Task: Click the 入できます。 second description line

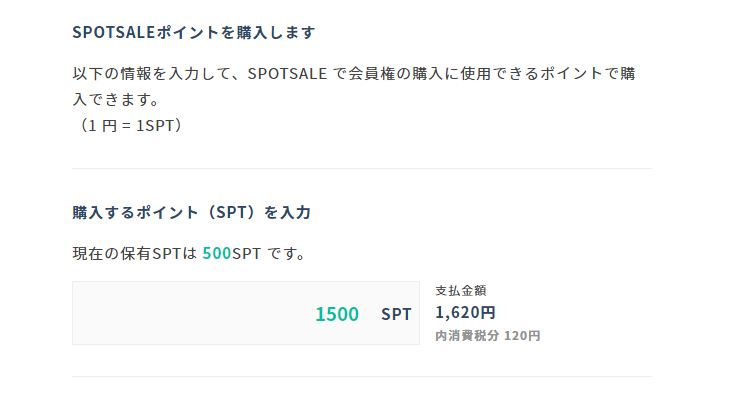Action: 116,99
